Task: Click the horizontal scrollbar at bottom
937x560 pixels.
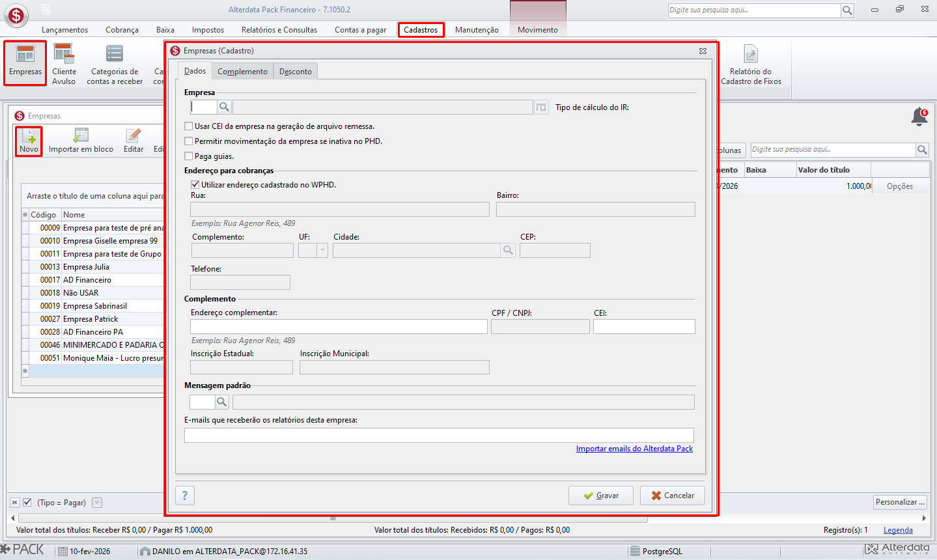Action: point(333,518)
